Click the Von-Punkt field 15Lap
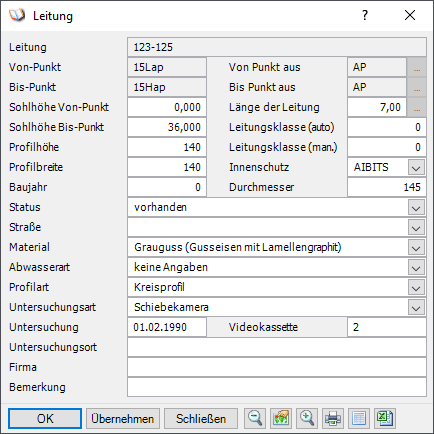 pos(167,67)
